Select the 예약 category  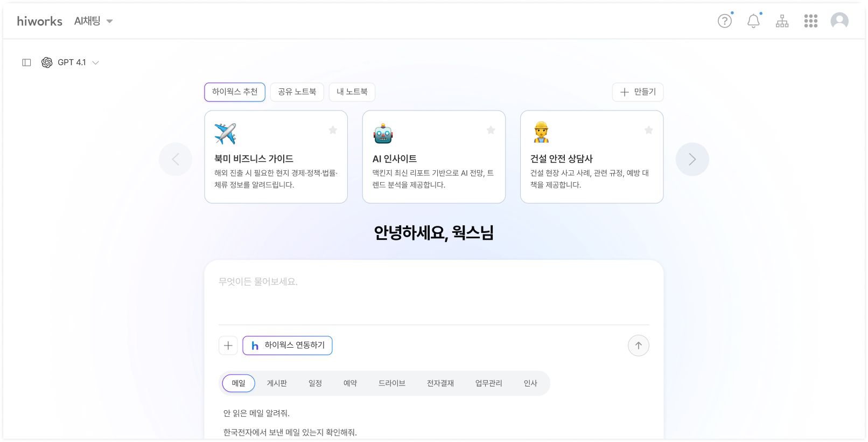[350, 383]
